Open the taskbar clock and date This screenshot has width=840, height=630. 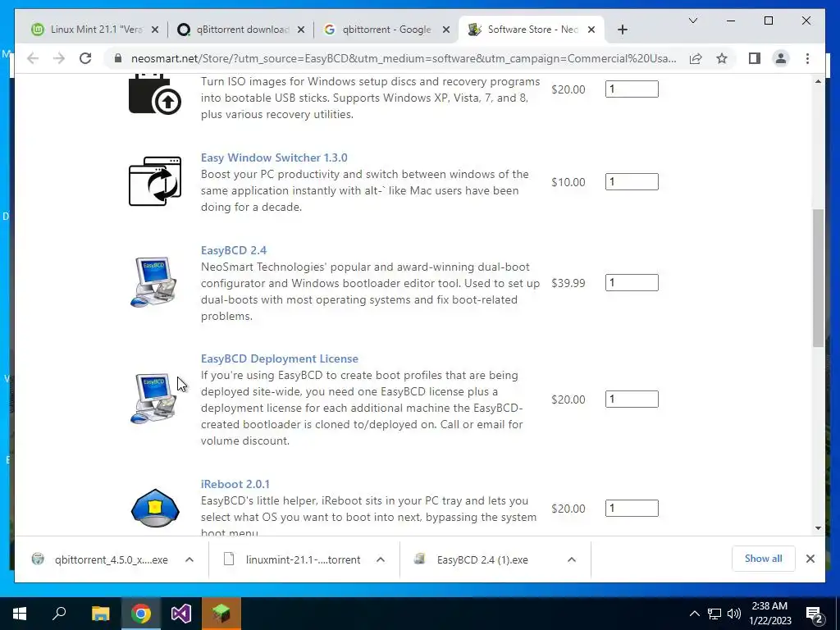[770, 614]
